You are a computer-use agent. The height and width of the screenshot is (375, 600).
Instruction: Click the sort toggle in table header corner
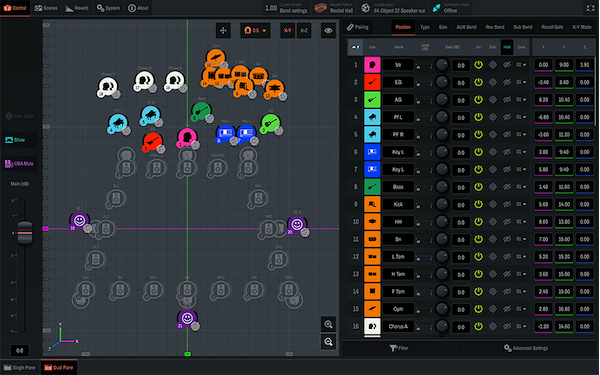[355, 47]
